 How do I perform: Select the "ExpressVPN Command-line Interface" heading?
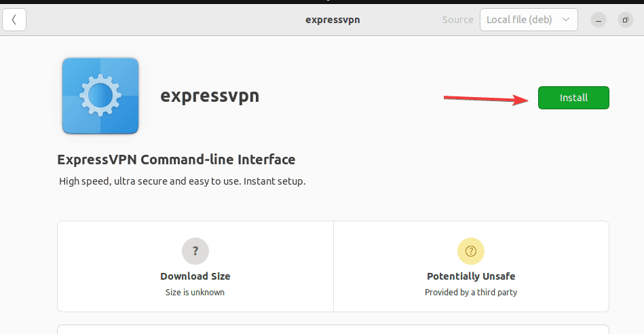(176, 160)
